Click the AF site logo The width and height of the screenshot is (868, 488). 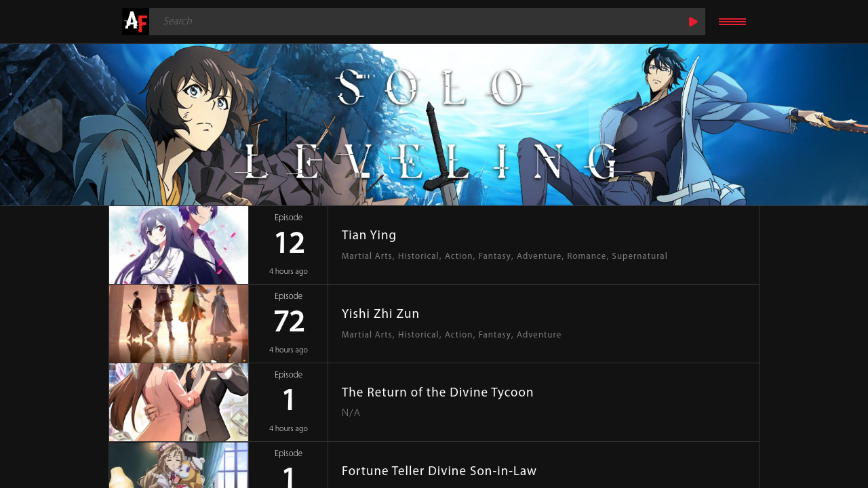(x=135, y=22)
